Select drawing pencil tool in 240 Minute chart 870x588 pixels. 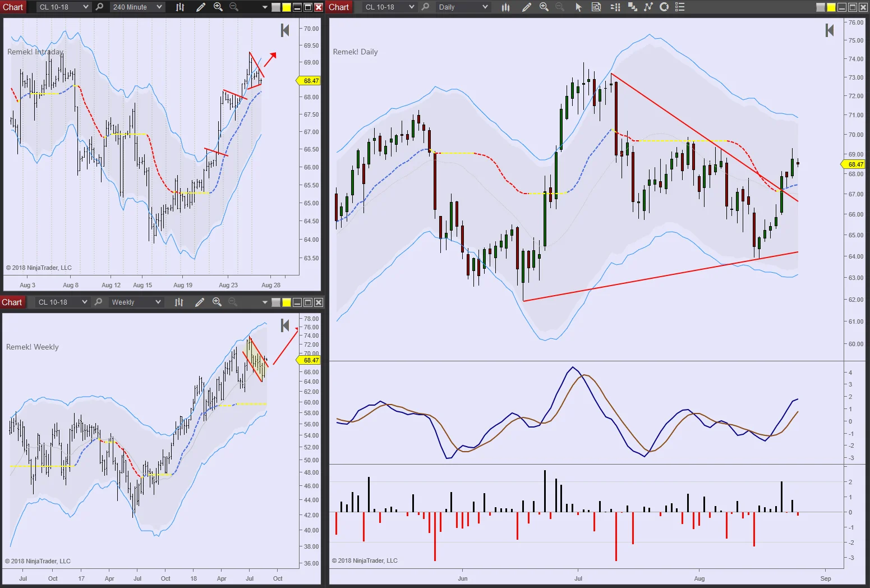200,7
